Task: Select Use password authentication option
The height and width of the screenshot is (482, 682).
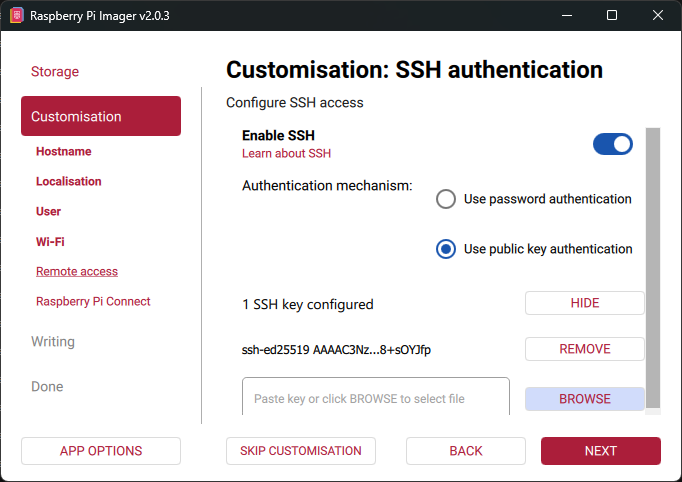Action: click(446, 199)
